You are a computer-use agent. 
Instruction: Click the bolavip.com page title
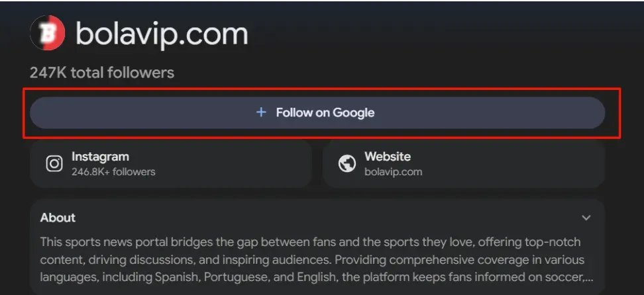point(162,34)
